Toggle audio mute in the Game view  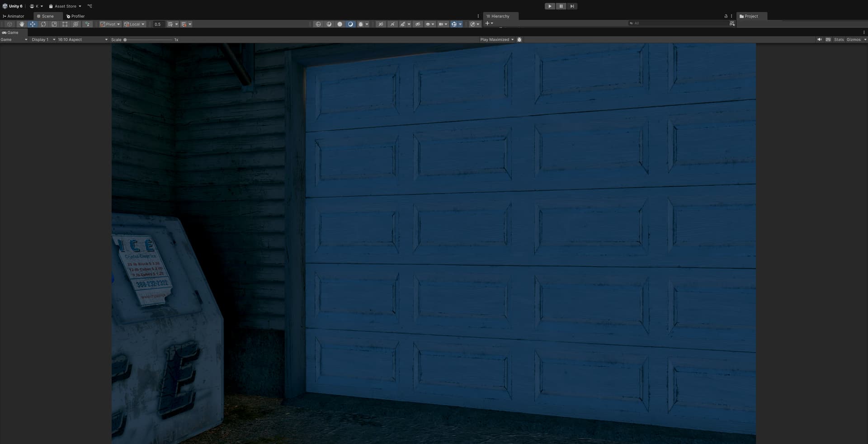tap(820, 39)
